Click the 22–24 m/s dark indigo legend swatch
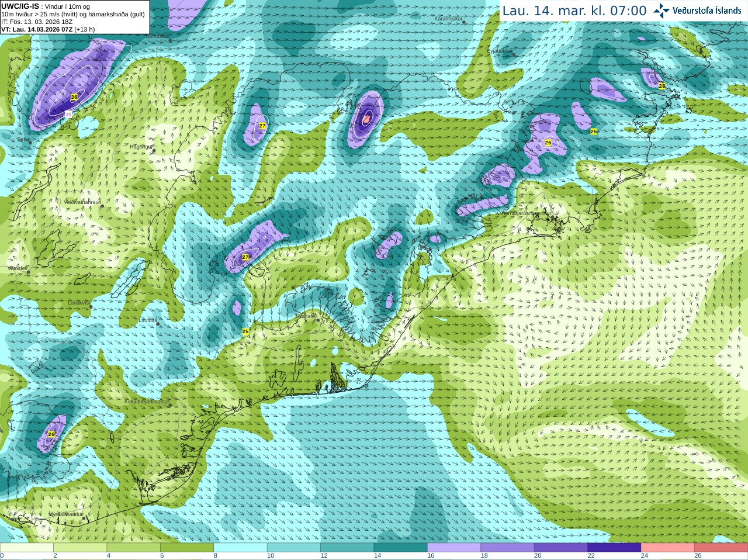Screen dimensions: 748x560 (615, 548)
